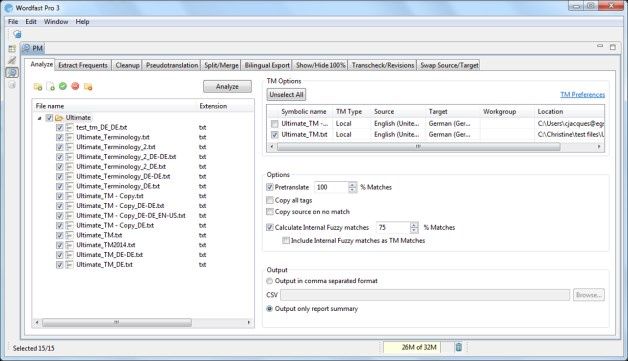628x361 pixels.
Task: Enable Include Internal Fuzzy matches as TM Matches
Action: 286,240
